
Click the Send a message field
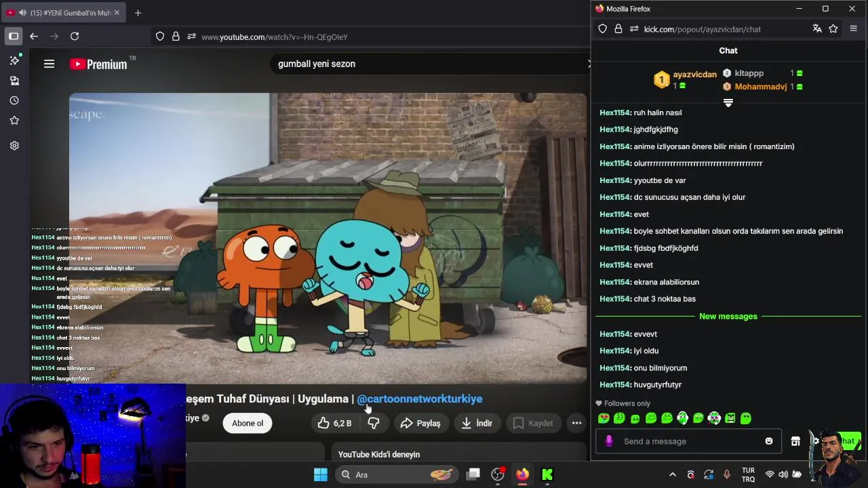(688, 441)
